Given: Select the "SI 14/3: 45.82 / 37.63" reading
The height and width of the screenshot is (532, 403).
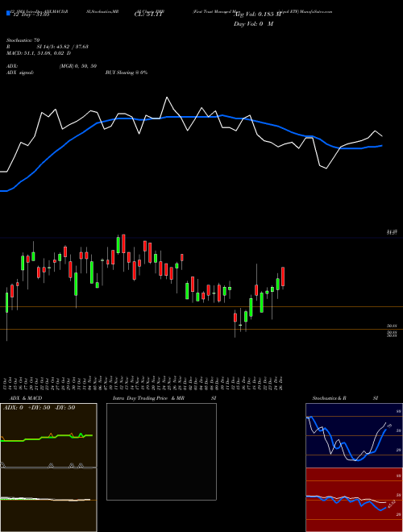Looking at the screenshot, I should pyautogui.click(x=63, y=47).
